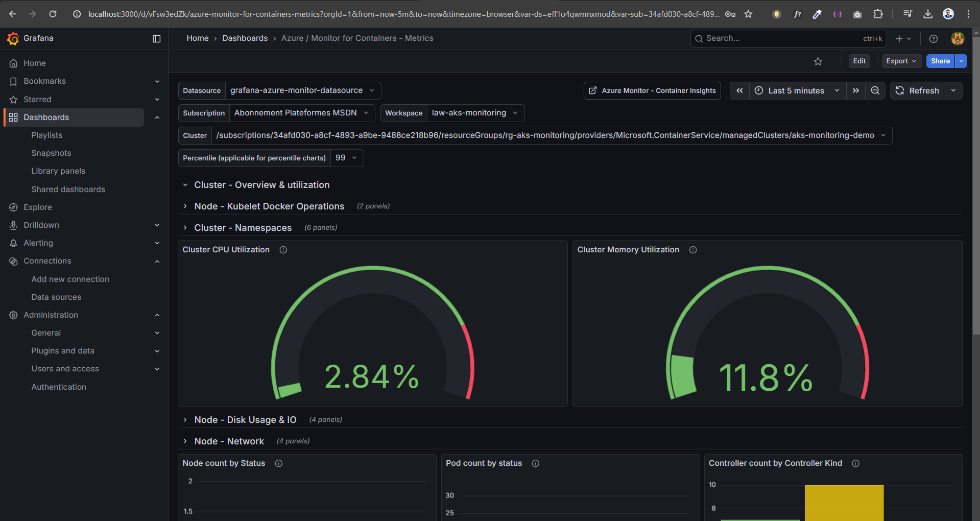Click the info icon on Cluster CPU Utilization
980x521 pixels.
[283, 250]
